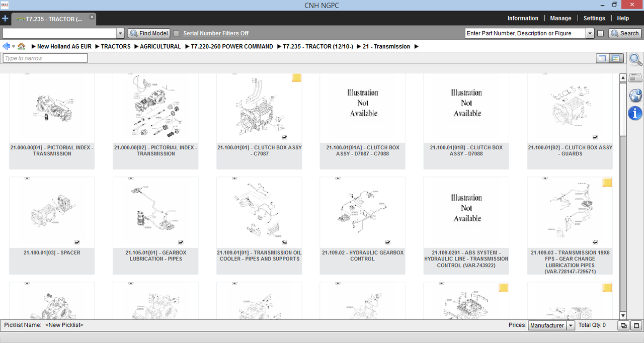Image resolution: width=644 pixels, height=343 pixels.
Task: Expand the arrow after 21 - Transmission breadcrumb
Action: 416,46
